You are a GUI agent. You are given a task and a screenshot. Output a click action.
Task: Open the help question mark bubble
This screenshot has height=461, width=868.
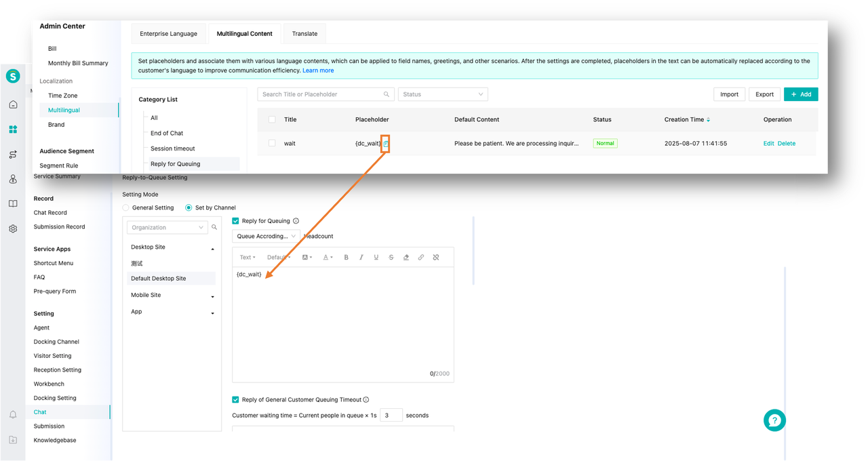pyautogui.click(x=774, y=420)
